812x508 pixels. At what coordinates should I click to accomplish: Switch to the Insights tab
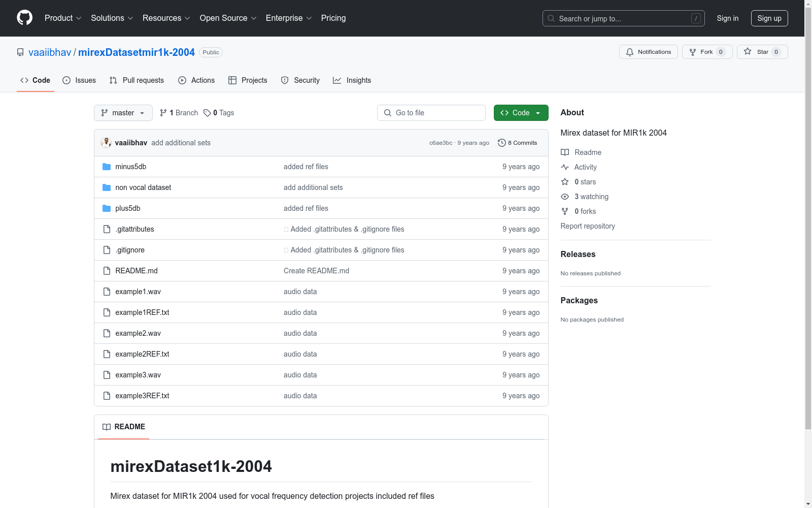pos(352,80)
